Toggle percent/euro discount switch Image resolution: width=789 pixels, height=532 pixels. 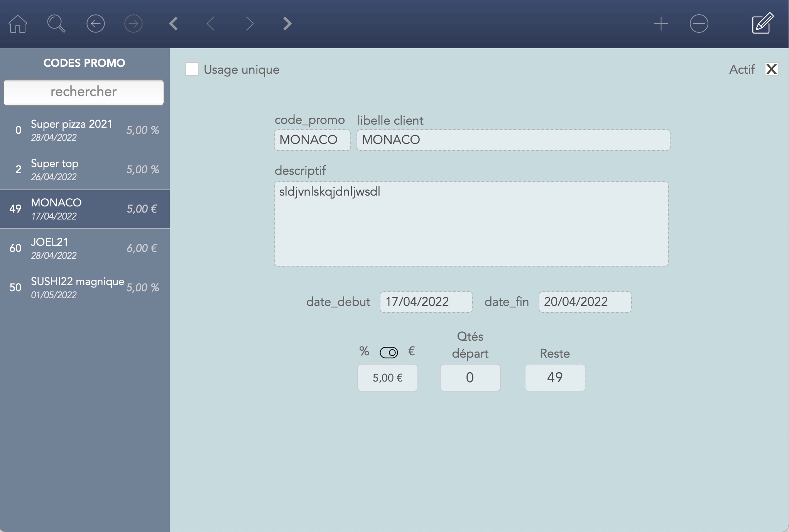(x=389, y=352)
